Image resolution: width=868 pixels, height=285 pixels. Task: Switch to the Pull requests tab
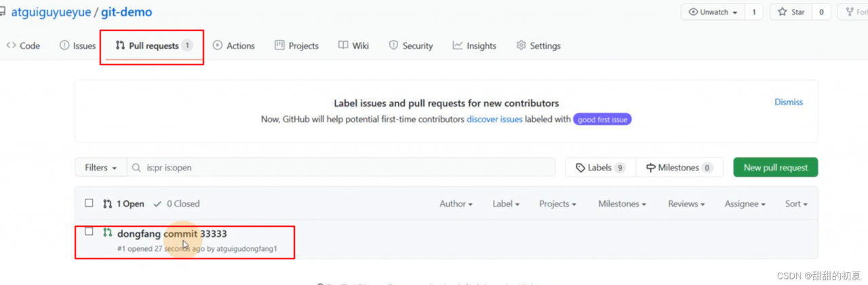click(153, 46)
